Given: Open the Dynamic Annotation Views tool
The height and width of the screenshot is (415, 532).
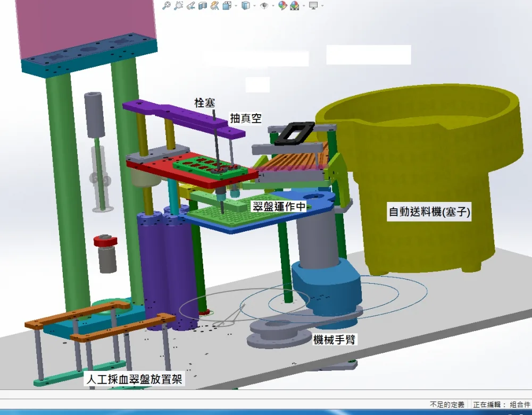Looking at the screenshot, I should (x=214, y=5).
